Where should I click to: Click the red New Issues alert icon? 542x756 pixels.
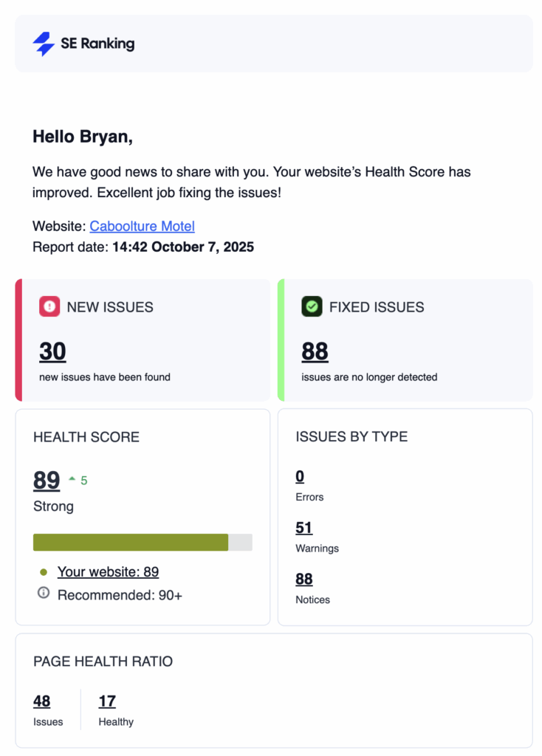(49, 307)
